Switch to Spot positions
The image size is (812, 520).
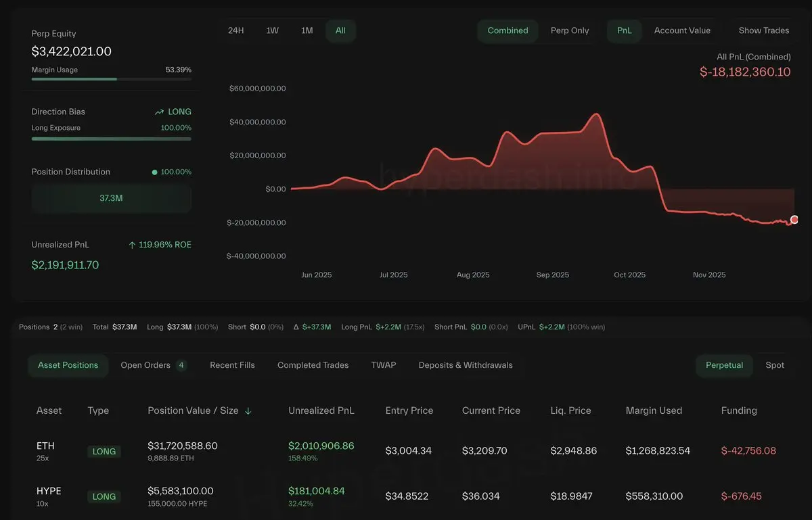click(x=775, y=365)
